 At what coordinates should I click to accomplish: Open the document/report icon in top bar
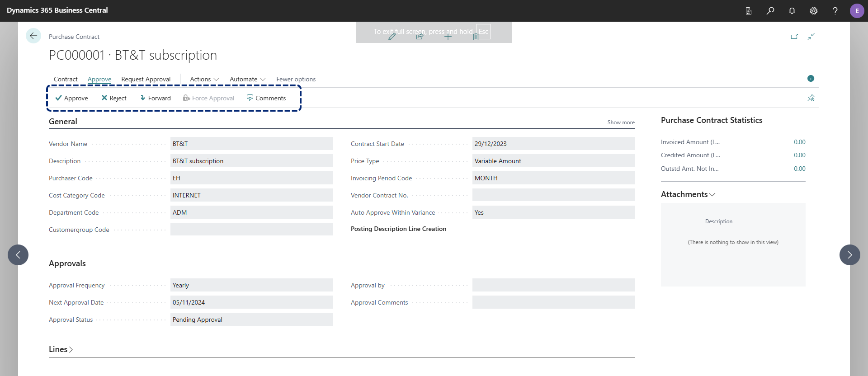click(749, 11)
